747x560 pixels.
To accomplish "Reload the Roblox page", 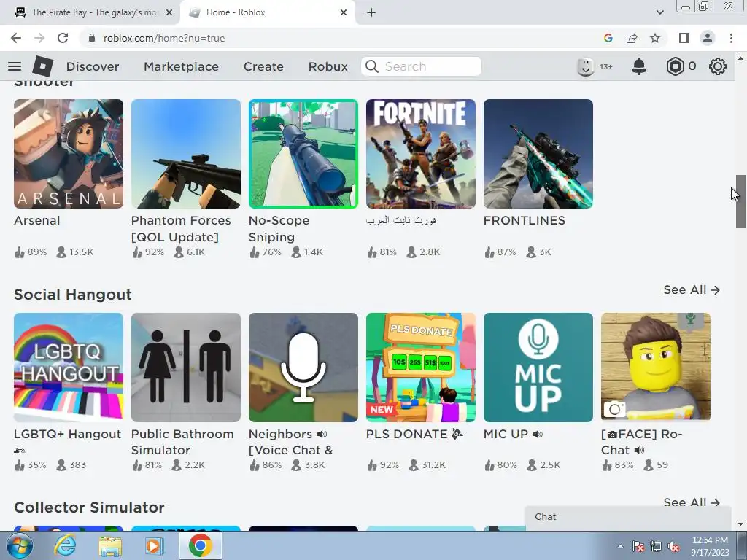I will pos(63,38).
